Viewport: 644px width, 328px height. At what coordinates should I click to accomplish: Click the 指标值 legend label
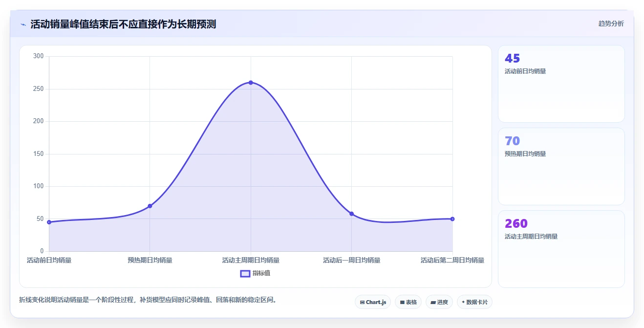[261, 273]
